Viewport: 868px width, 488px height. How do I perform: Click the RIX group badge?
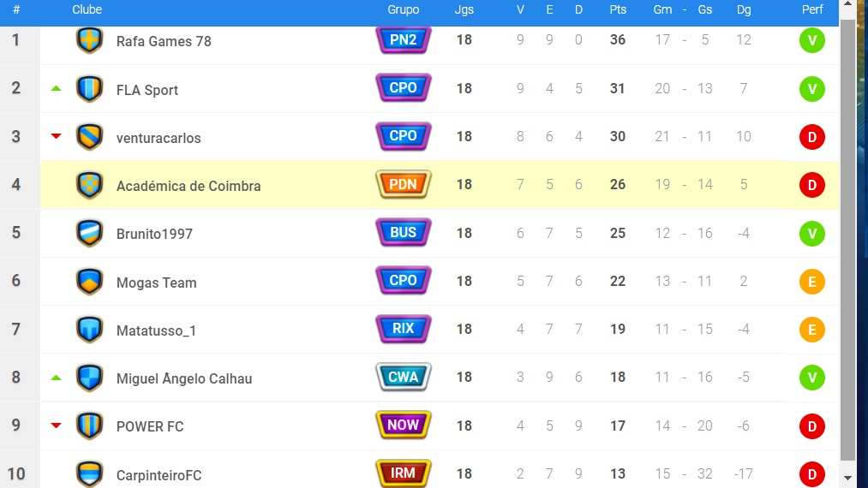(x=403, y=329)
